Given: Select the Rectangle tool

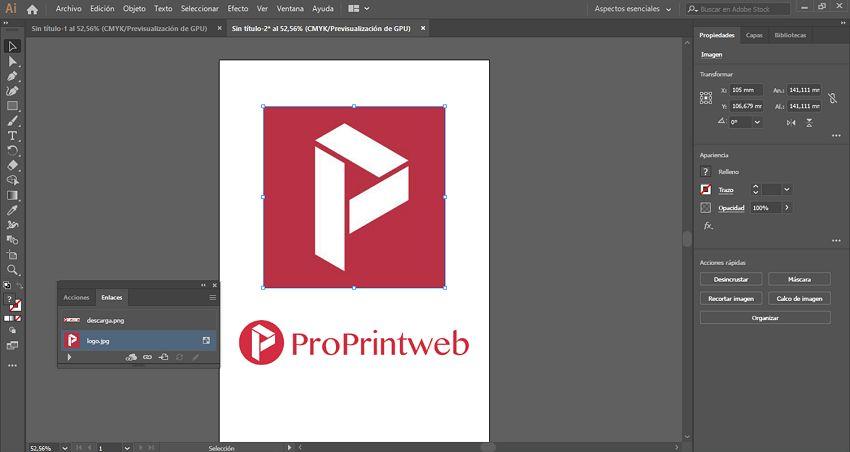Looking at the screenshot, I should click(x=12, y=106).
